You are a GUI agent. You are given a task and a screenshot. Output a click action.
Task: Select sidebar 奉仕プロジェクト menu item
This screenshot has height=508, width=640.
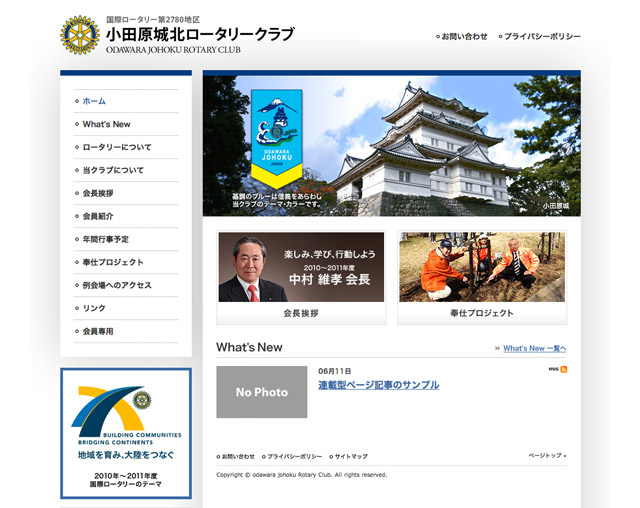click(113, 262)
